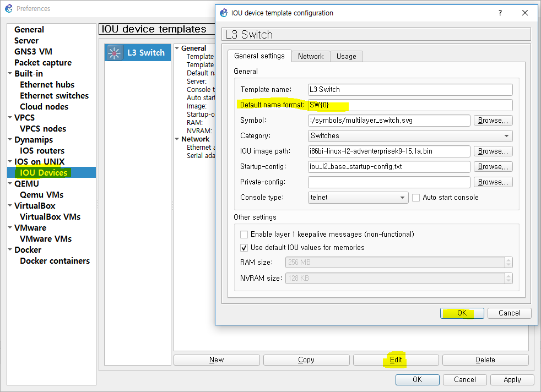
Task: Select Server in preferences tree
Action: (26, 41)
